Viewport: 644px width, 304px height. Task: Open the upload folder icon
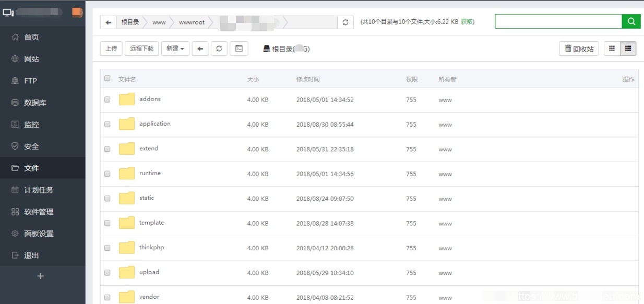(127, 273)
